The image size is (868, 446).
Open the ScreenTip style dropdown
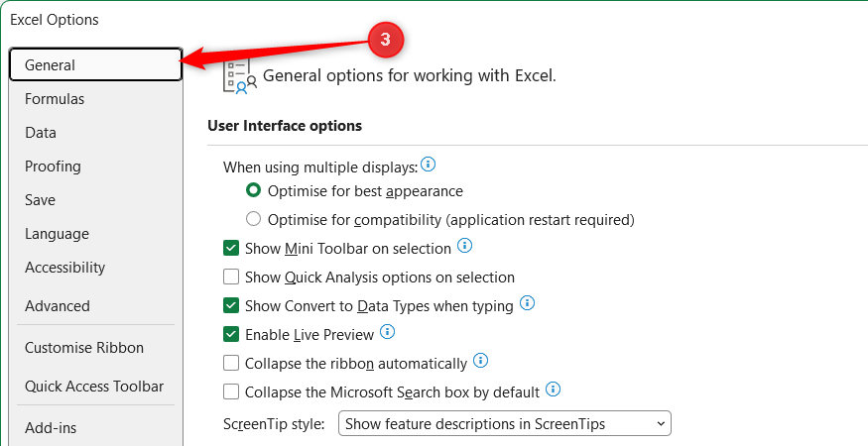coord(504,424)
